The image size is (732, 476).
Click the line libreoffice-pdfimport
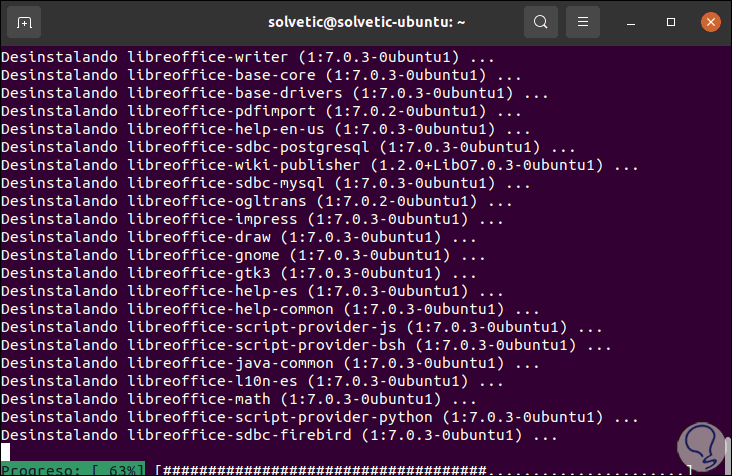[x=261, y=111]
